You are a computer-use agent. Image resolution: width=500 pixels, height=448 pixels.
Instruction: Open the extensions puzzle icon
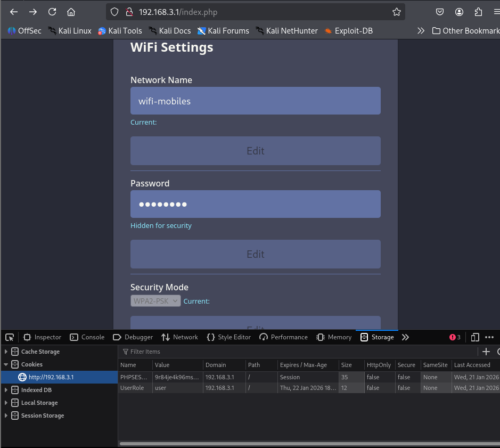pyautogui.click(x=478, y=12)
